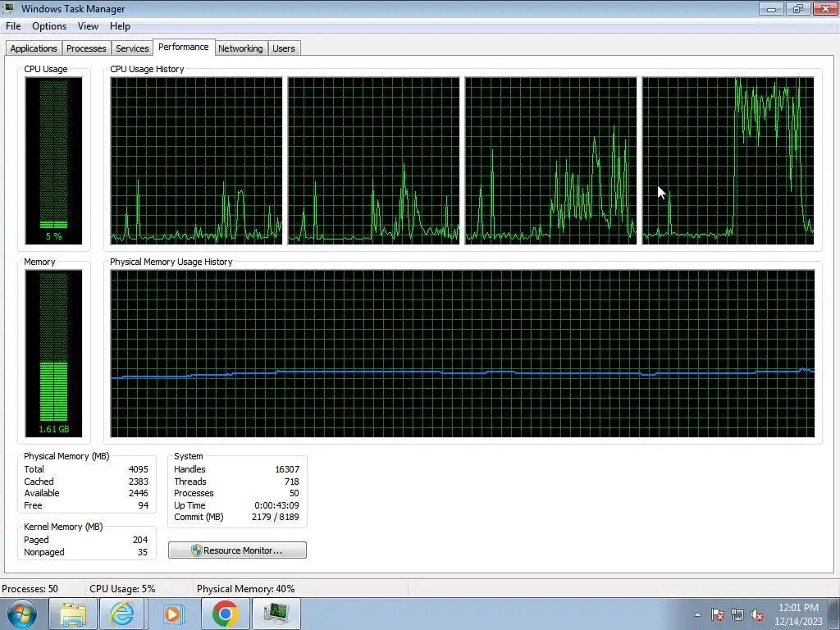Click the third CPU usage history graph
This screenshot has height=630, width=840.
click(550, 161)
